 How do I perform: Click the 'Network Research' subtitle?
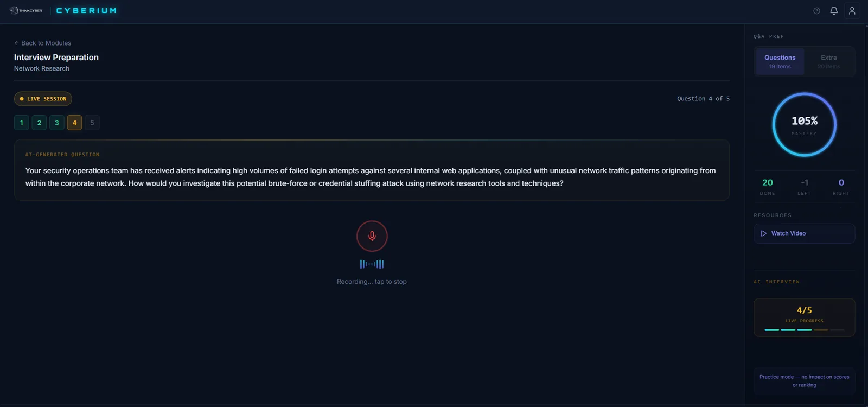42,68
